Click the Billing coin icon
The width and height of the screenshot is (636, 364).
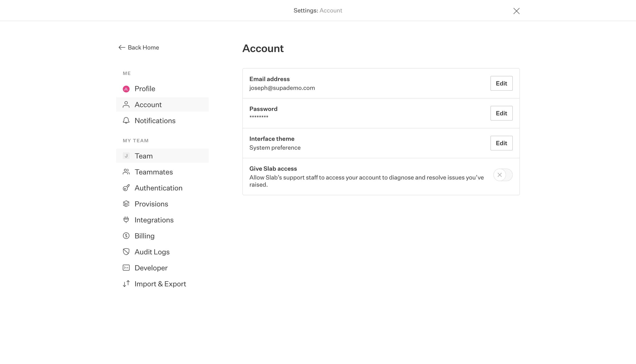tap(126, 236)
